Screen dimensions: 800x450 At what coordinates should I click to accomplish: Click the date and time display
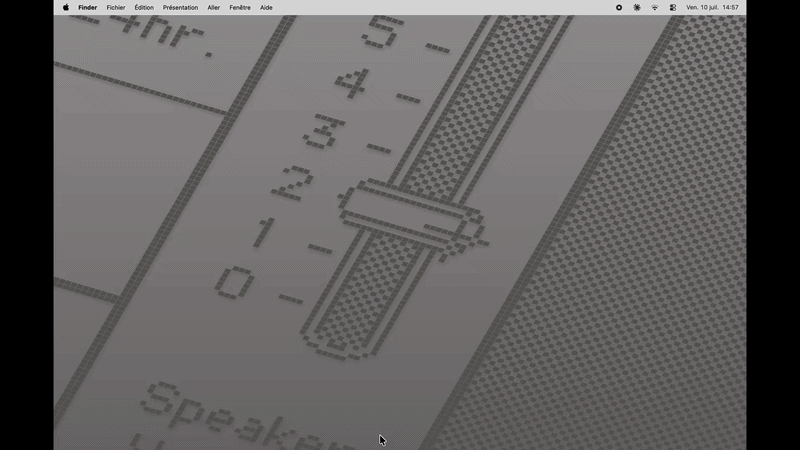point(712,8)
